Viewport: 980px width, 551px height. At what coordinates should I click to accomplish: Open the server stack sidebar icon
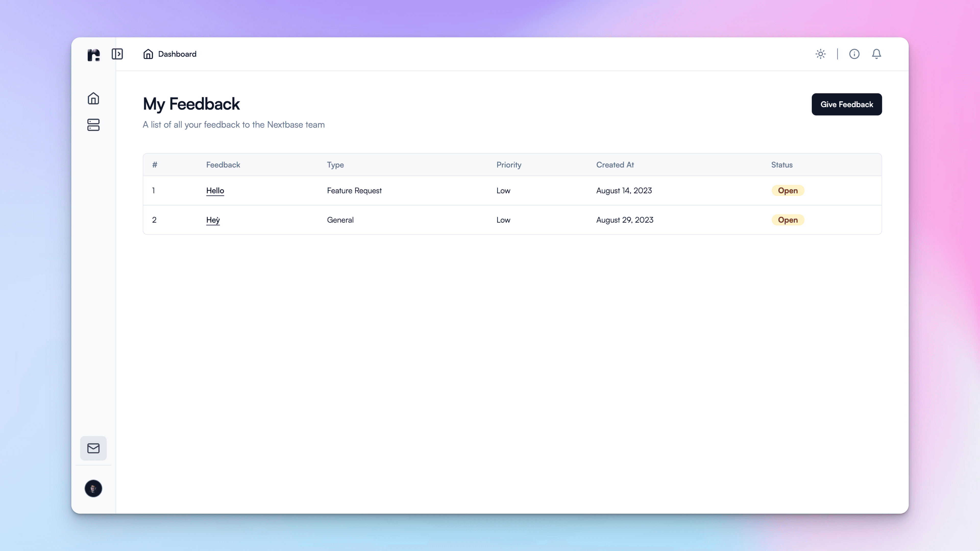coord(93,125)
